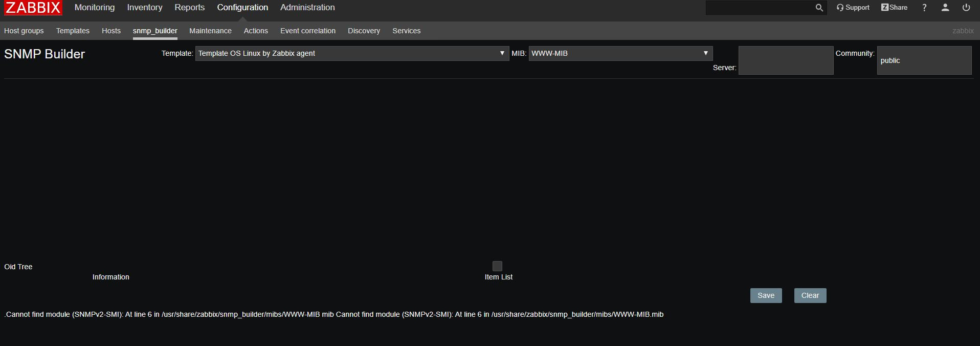Open the Configuration menu
This screenshot has width=980, height=346.
click(242, 8)
